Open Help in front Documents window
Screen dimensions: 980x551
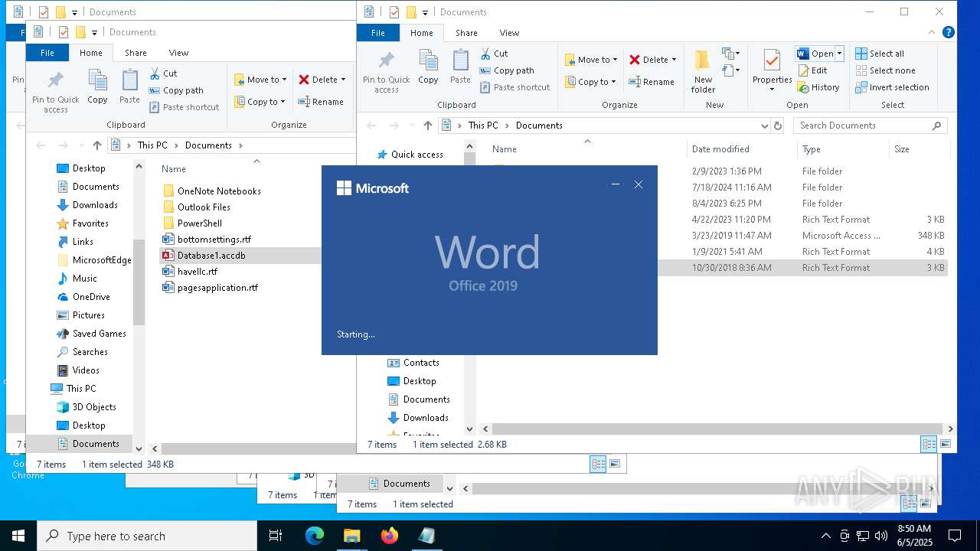949,33
